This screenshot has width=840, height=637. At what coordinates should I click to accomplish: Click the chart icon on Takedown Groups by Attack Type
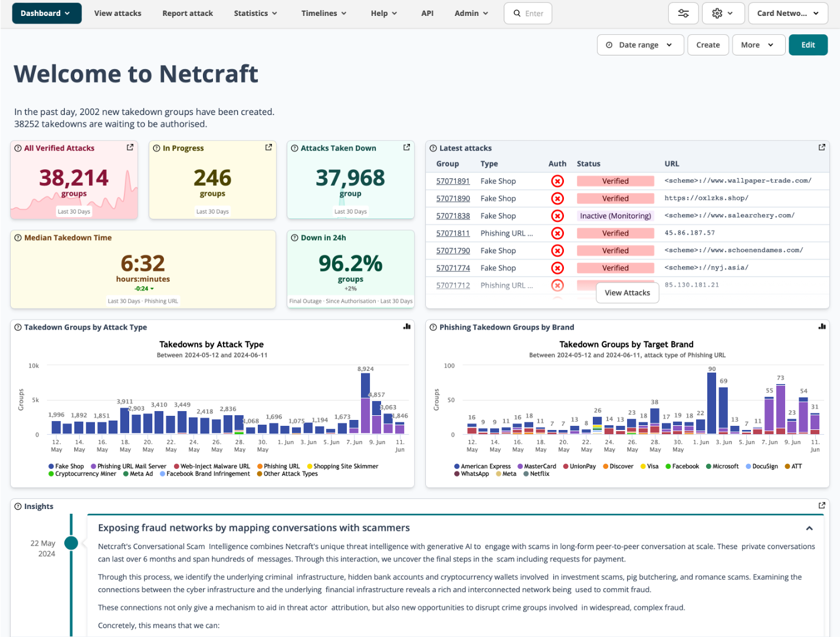(x=406, y=326)
